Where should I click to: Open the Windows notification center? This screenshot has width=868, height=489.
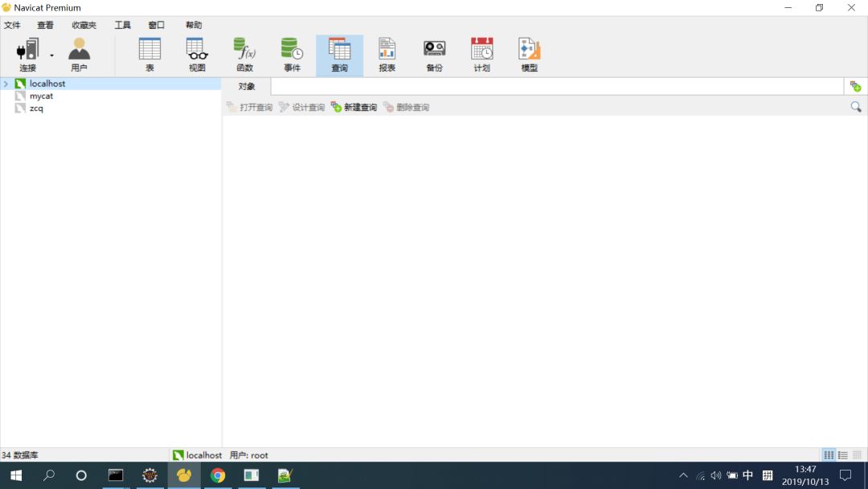[845, 475]
